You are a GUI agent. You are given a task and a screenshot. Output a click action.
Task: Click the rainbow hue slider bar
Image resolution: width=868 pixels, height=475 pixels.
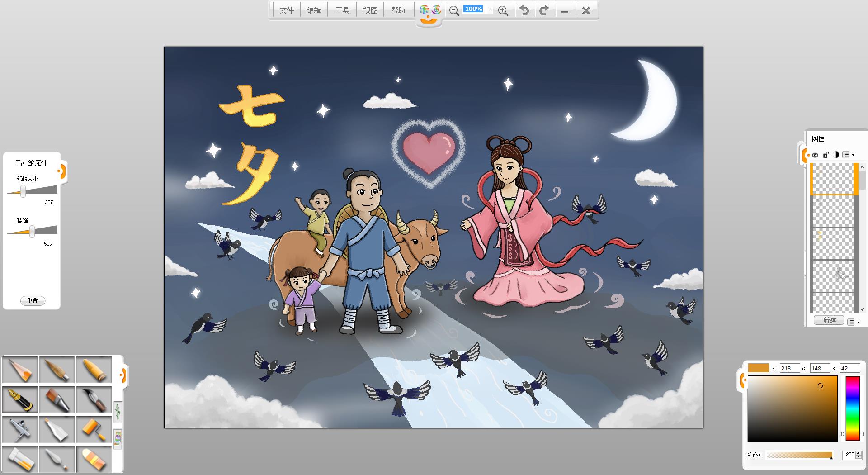point(852,408)
